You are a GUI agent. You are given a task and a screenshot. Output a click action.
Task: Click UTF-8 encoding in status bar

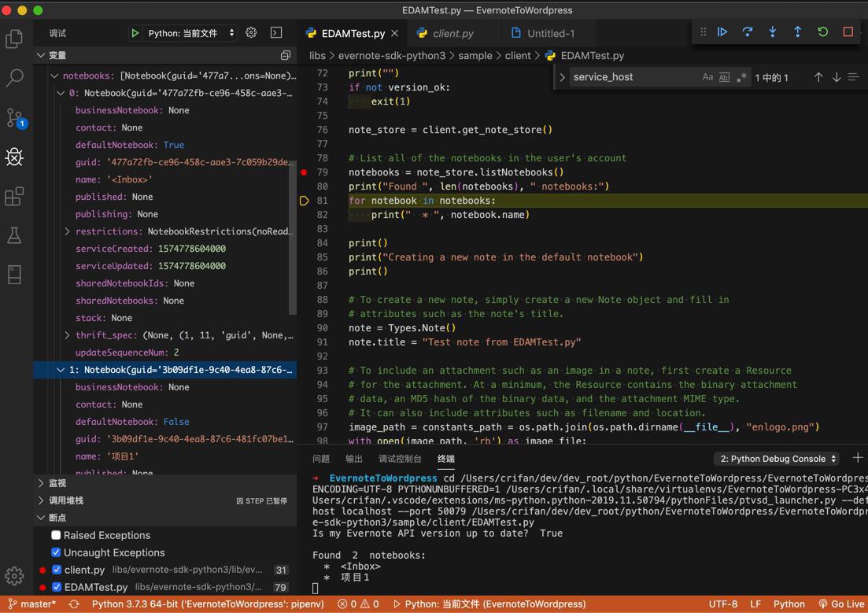click(x=723, y=604)
